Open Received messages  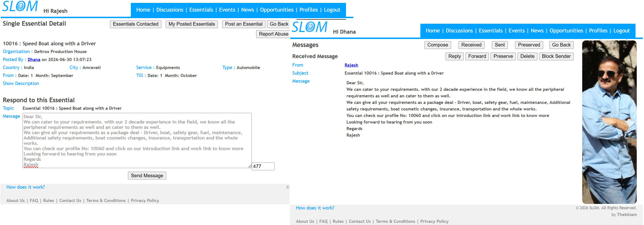tap(471, 45)
